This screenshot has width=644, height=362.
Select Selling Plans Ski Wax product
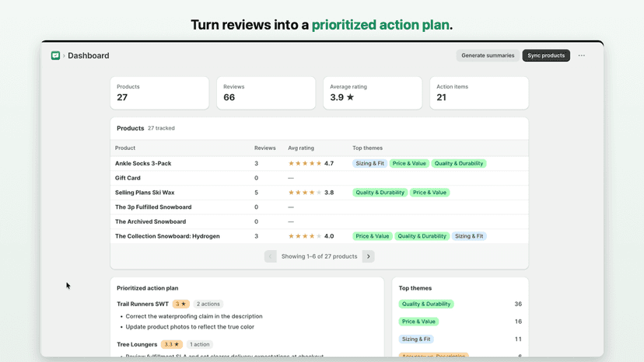point(319,193)
